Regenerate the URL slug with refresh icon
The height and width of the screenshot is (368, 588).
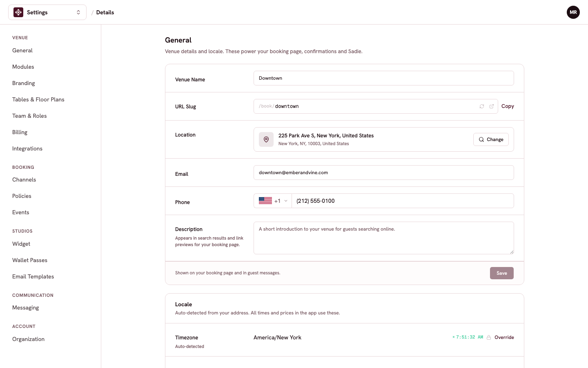pos(482,106)
